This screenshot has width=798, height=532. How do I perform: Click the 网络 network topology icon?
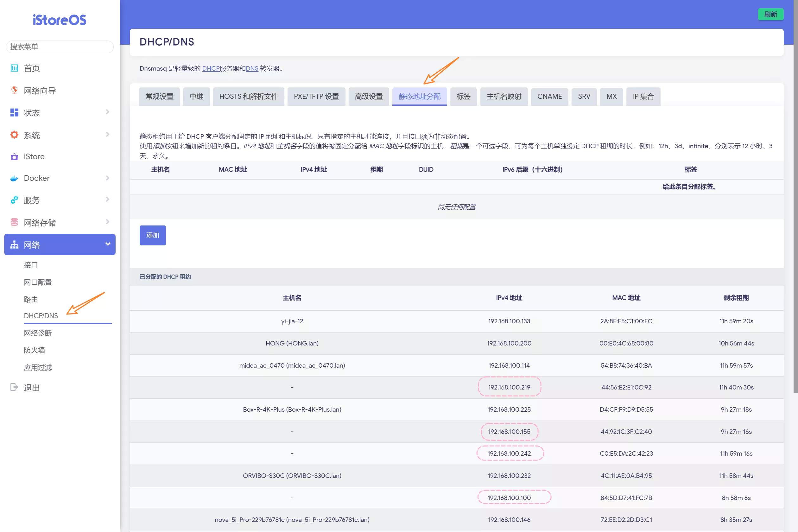[x=14, y=244]
